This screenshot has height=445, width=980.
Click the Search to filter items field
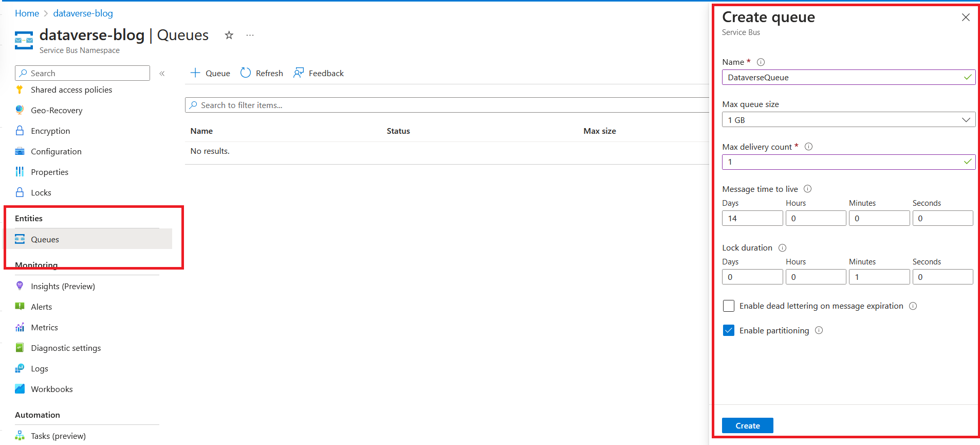pos(447,105)
